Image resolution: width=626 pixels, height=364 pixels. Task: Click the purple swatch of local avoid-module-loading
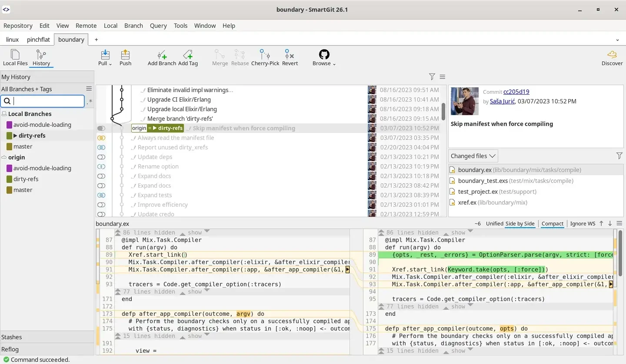9,125
